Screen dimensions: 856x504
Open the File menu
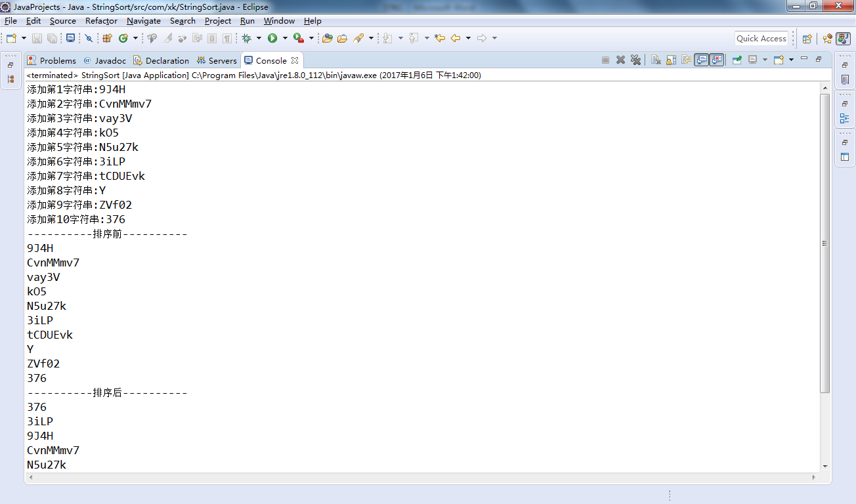coord(11,21)
